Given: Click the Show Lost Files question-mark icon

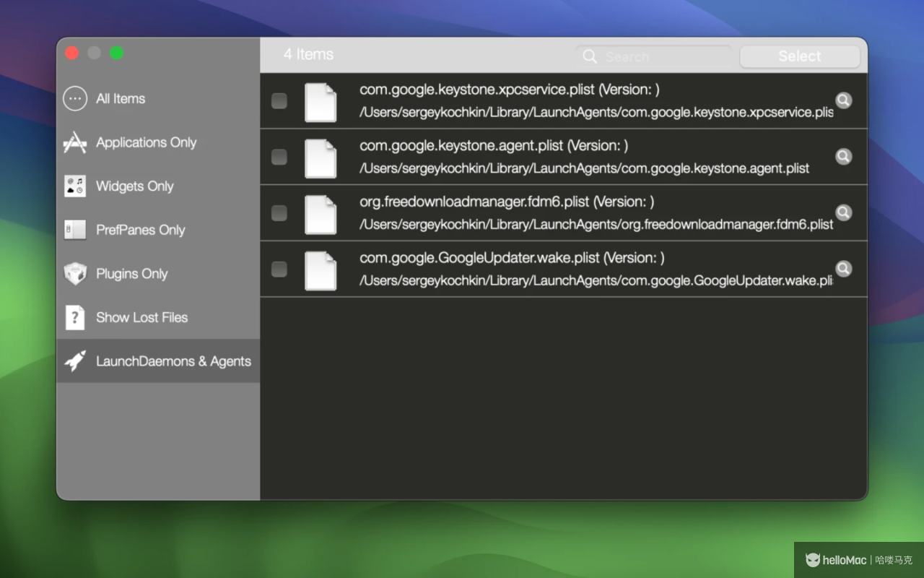Looking at the screenshot, I should [75, 317].
